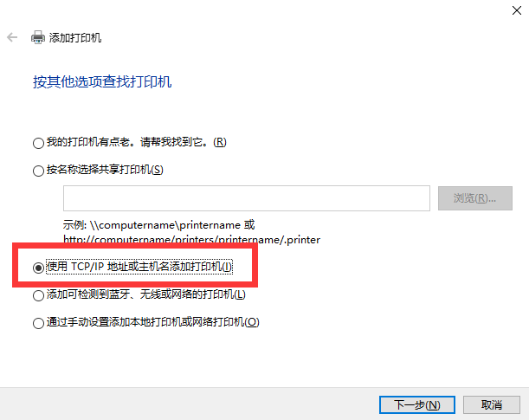Select radio circle for 通过手动设置添加本地打印机

[x=38, y=323]
